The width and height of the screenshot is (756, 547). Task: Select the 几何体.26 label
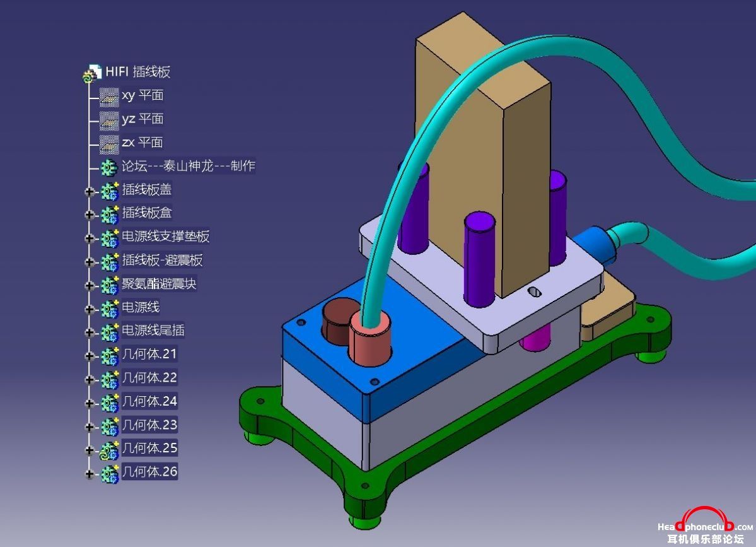tap(149, 472)
